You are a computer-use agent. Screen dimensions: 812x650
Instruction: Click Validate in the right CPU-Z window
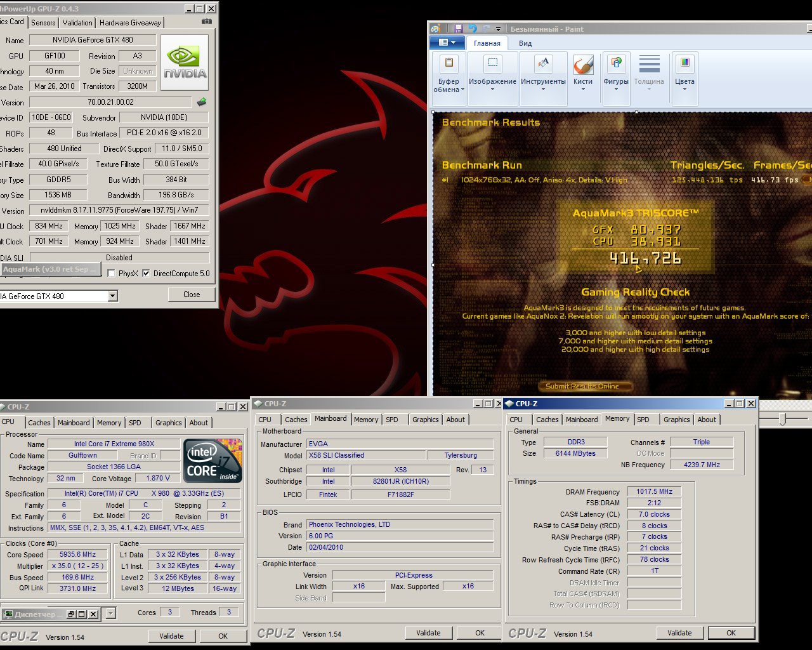679,633
